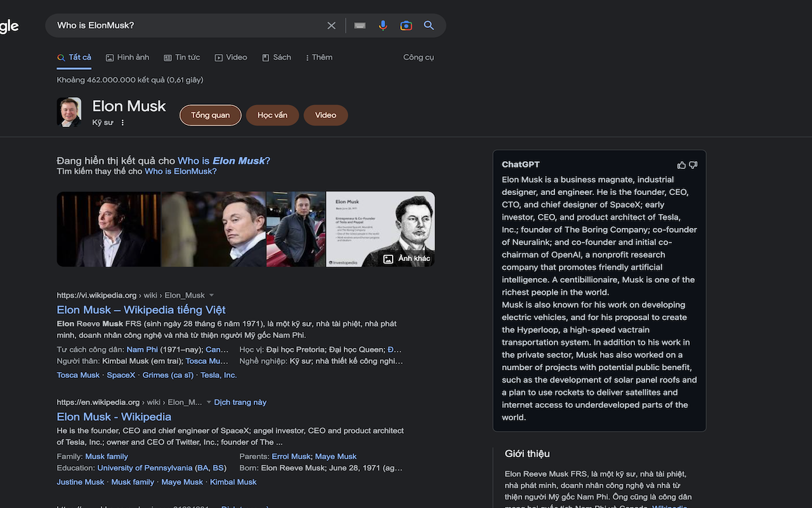Switch to the Tin tức tab
The width and height of the screenshot is (812, 508).
pyautogui.click(x=182, y=58)
